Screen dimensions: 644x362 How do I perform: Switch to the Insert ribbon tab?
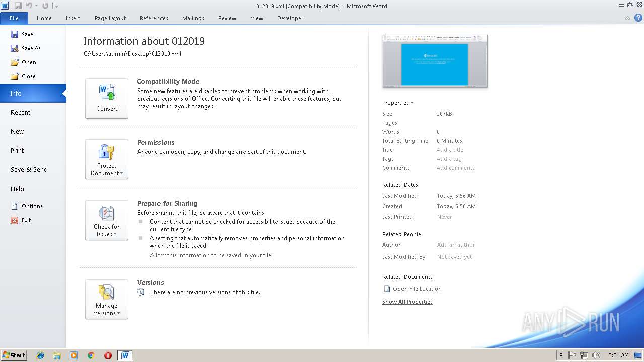point(73,18)
